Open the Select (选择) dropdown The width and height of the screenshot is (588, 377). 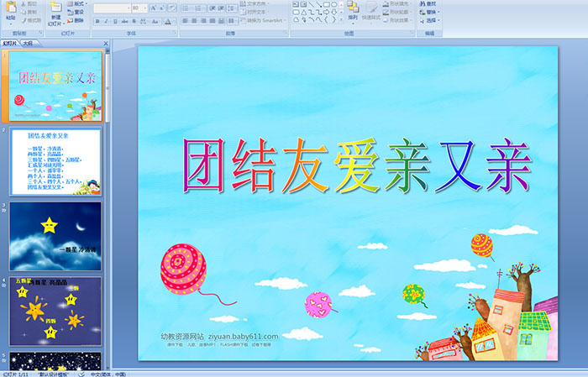pyautogui.click(x=430, y=20)
